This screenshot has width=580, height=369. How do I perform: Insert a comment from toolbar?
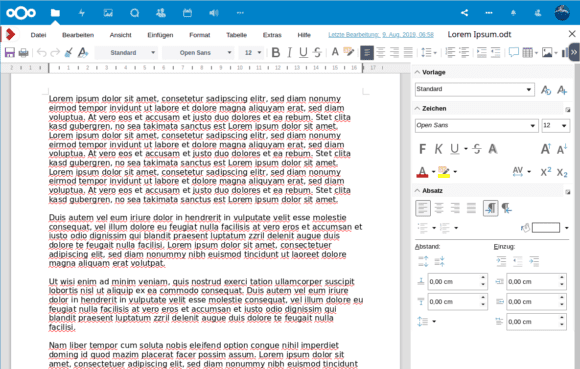click(x=513, y=52)
